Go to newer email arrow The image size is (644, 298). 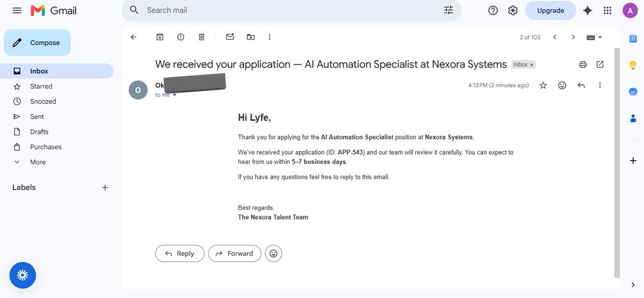(x=554, y=37)
